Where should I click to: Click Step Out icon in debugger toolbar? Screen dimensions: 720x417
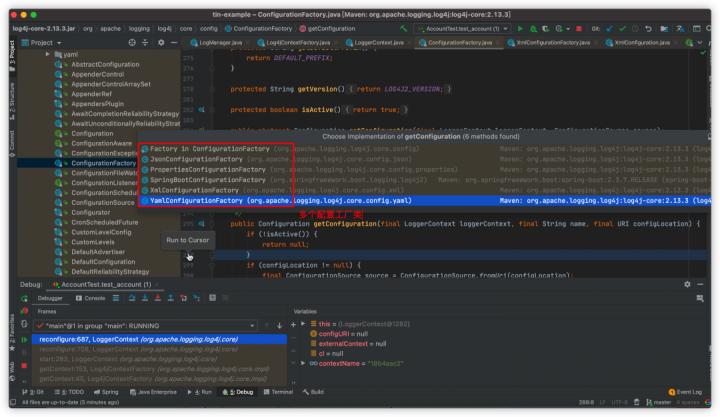170,298
